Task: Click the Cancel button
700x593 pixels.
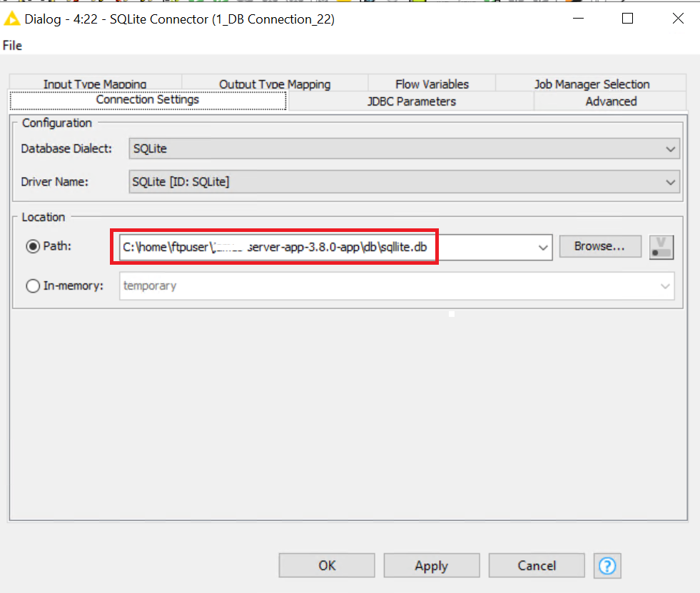Action: click(x=537, y=566)
